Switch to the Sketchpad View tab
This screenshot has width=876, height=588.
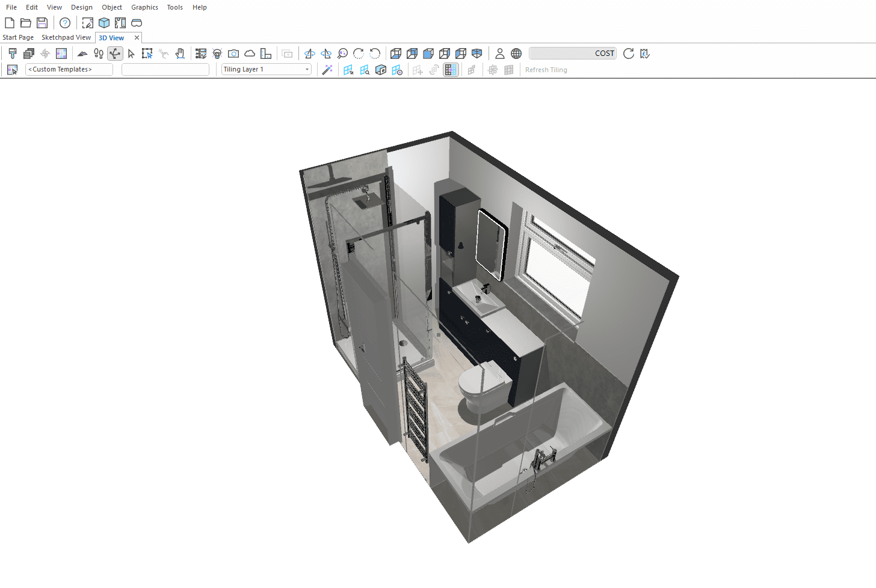click(x=66, y=37)
